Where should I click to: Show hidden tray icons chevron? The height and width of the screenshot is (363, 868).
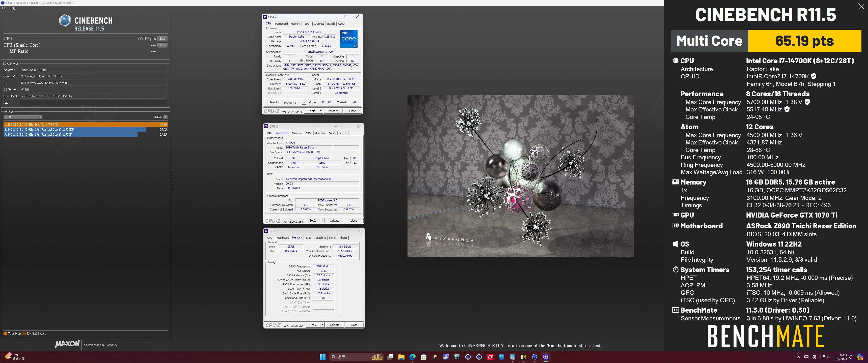coord(798,357)
